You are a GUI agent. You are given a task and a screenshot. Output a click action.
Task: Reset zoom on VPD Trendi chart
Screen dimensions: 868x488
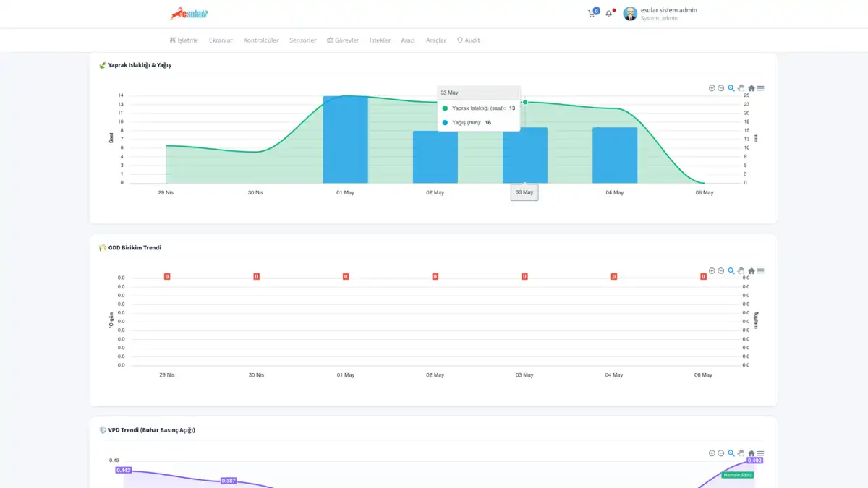(x=752, y=453)
